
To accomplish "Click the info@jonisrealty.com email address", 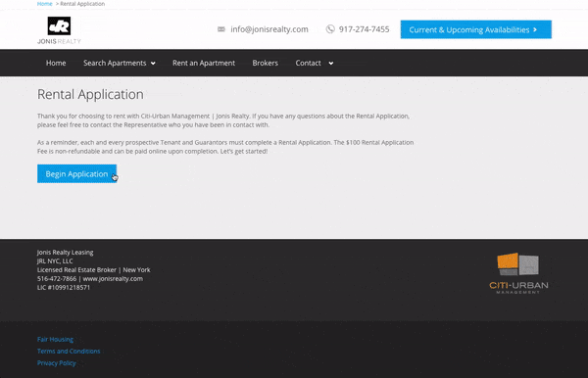I will (x=269, y=29).
